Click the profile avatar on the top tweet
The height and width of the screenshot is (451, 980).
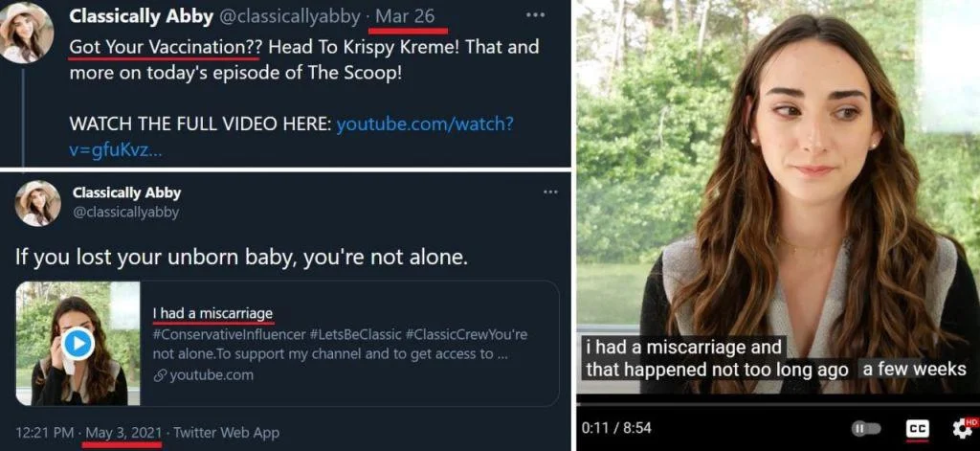(27, 33)
